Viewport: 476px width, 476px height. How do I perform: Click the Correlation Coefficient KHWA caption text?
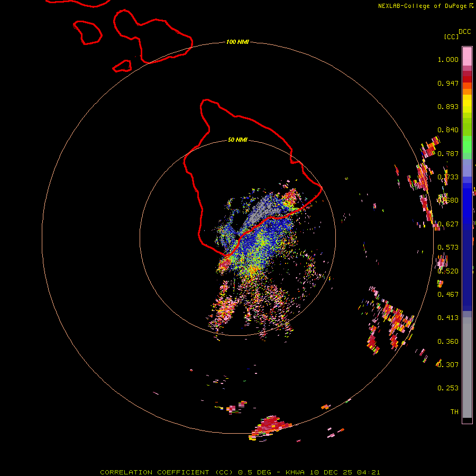pos(240,472)
